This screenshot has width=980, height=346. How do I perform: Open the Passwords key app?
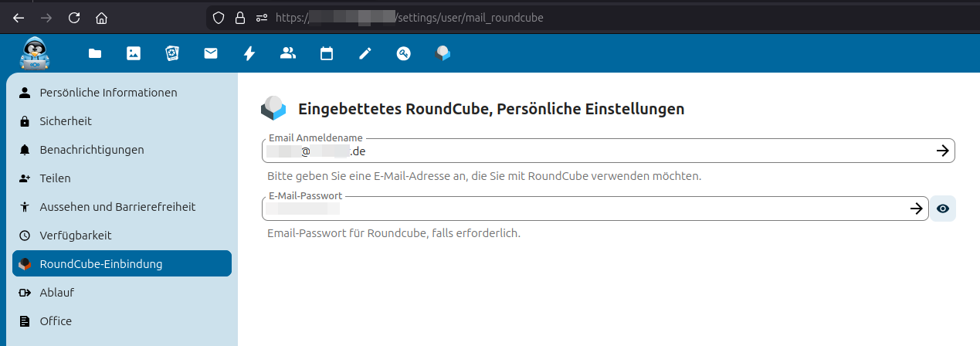point(404,53)
